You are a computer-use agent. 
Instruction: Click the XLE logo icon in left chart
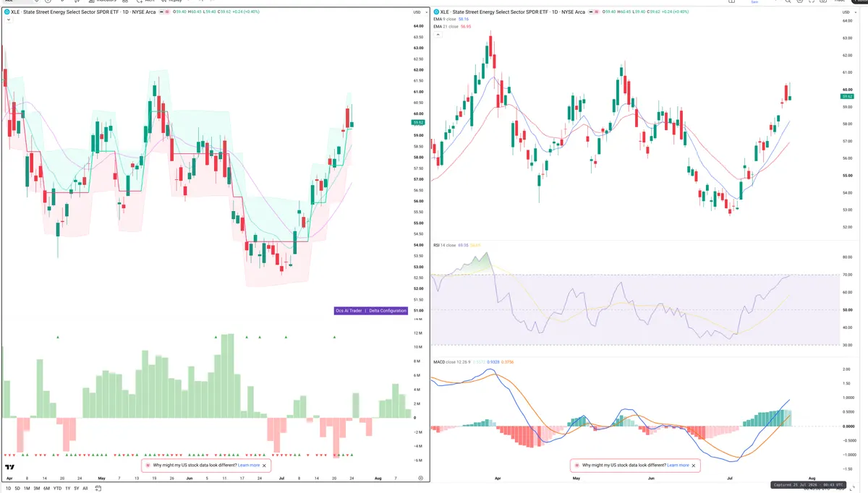tap(7, 12)
